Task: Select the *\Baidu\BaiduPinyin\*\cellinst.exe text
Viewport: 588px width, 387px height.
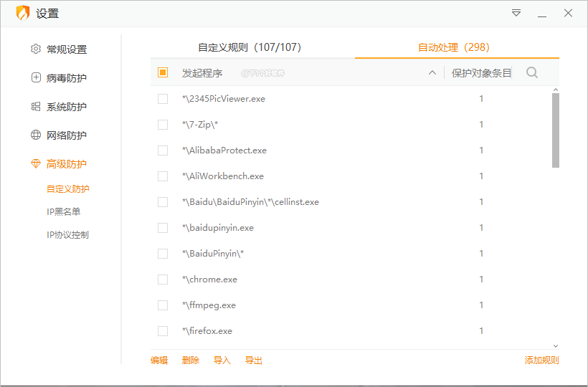Action: 250,202
